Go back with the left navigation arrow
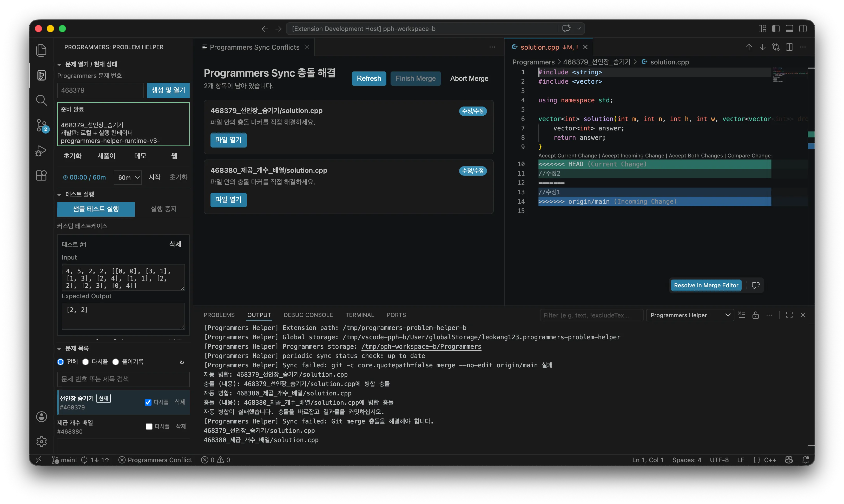 click(x=265, y=29)
